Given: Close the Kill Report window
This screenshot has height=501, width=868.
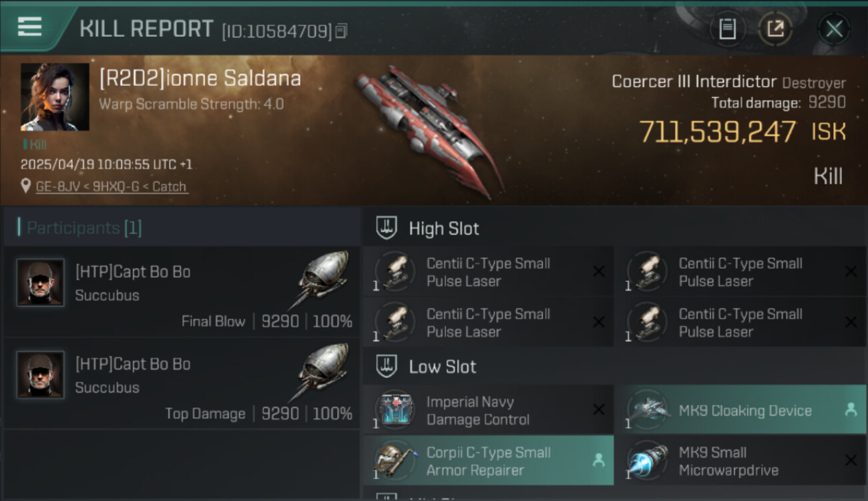Looking at the screenshot, I should coord(834,29).
